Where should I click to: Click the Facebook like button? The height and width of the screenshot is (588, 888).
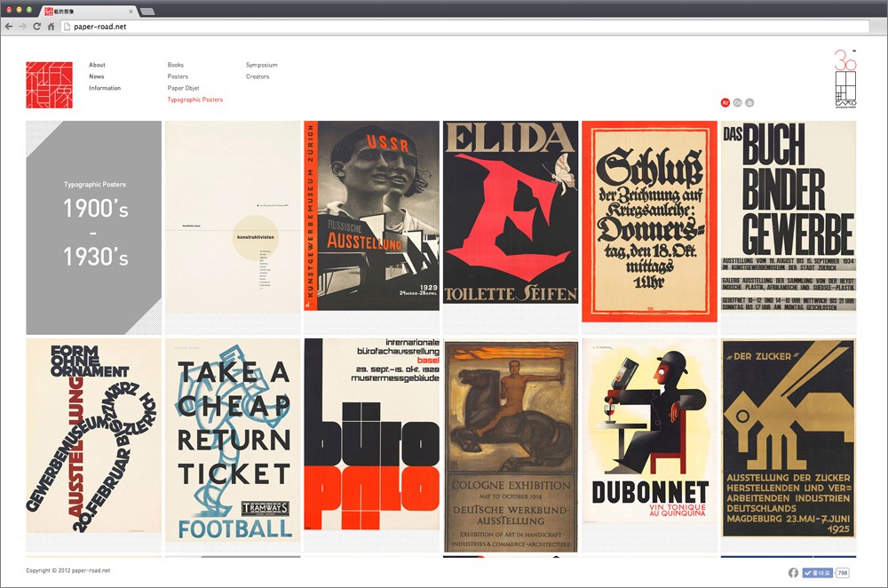click(x=817, y=573)
